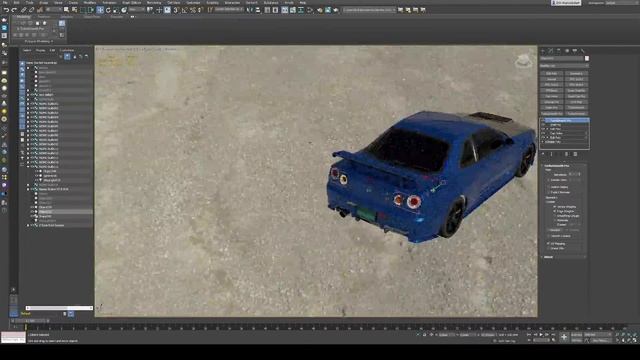Open the Display menu in Scene Explorer
The width and height of the screenshot is (640, 360).
click(x=40, y=50)
